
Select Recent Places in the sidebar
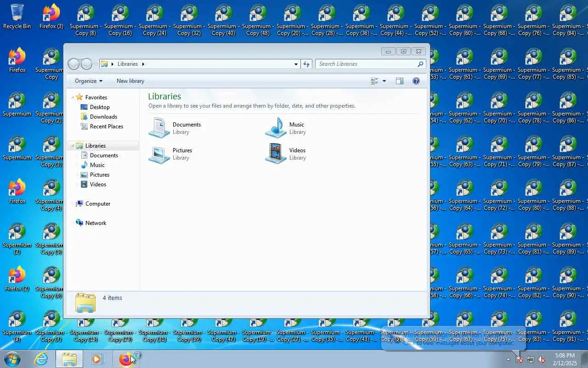coord(107,126)
